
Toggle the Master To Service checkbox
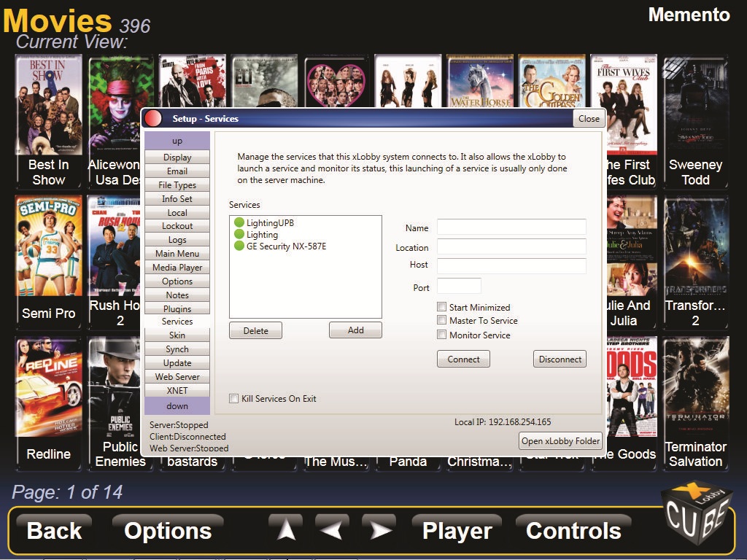pyautogui.click(x=441, y=321)
